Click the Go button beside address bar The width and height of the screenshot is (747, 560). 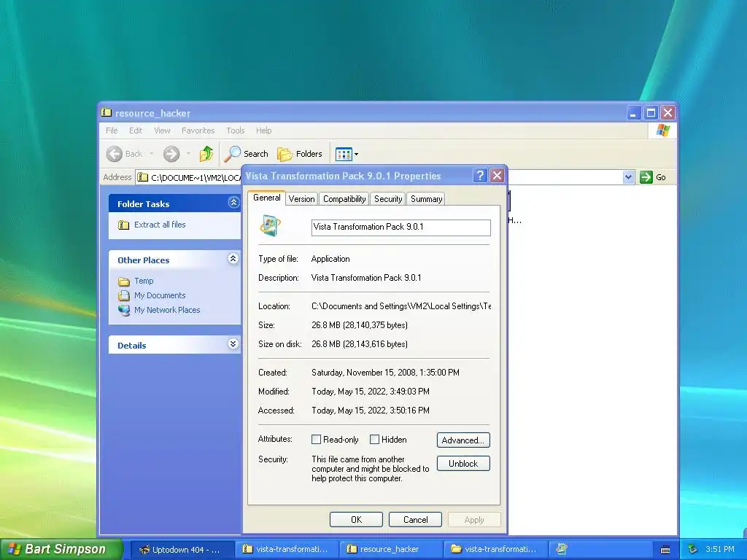tap(653, 177)
